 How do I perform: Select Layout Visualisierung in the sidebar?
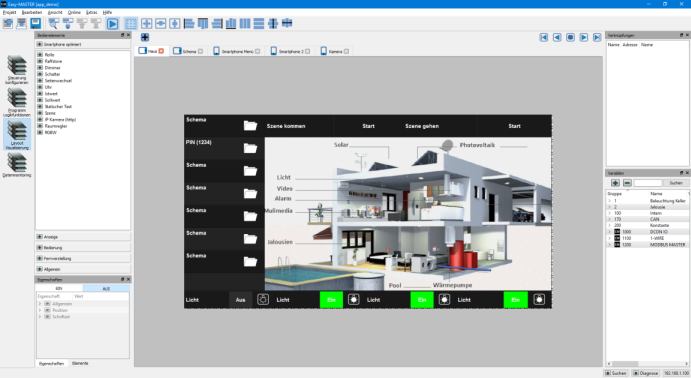coord(17,134)
